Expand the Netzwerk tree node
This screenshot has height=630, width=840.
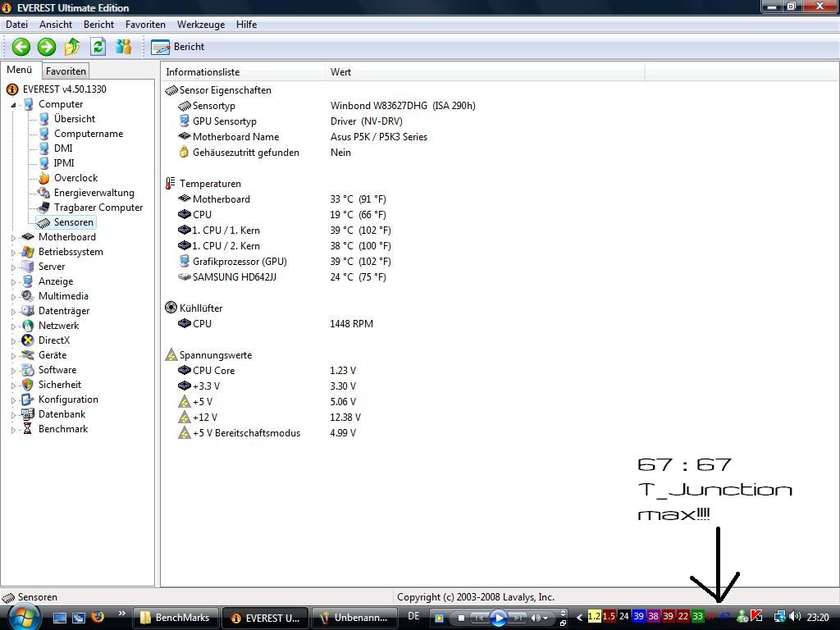(x=13, y=326)
